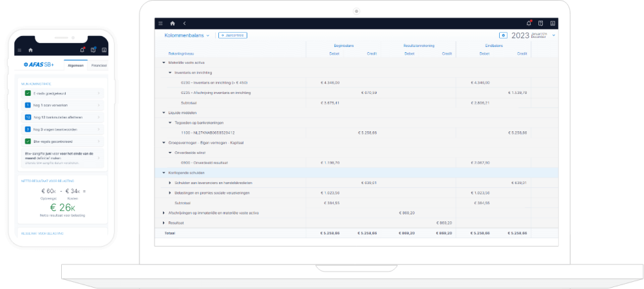
Task: Go to home on the laptop top bar
Action: [x=173, y=23]
